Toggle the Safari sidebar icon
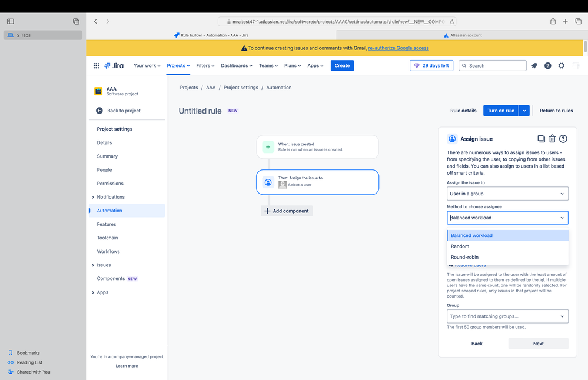The width and height of the screenshot is (588, 380). [x=11, y=21]
